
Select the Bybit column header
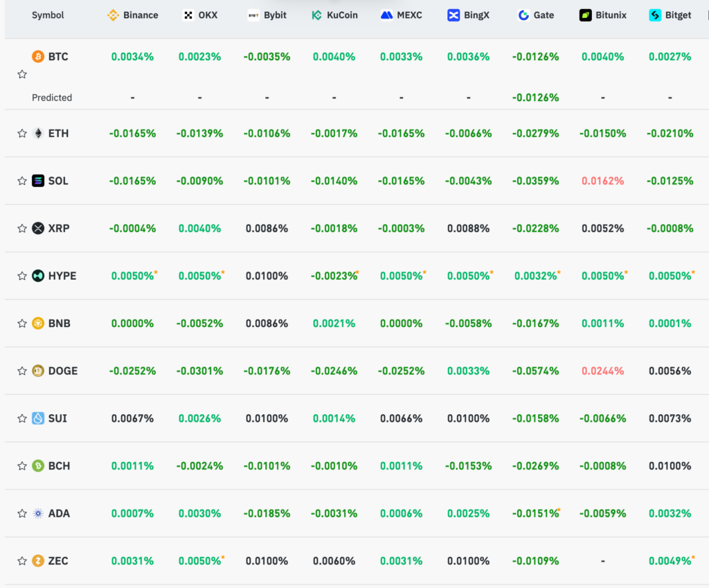click(x=267, y=15)
